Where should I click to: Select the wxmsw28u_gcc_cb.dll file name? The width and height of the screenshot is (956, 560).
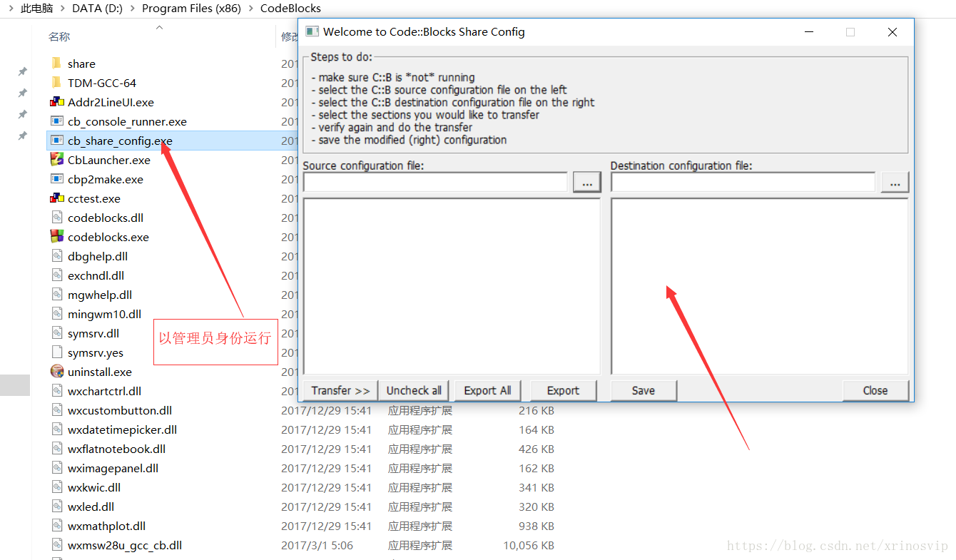125,545
